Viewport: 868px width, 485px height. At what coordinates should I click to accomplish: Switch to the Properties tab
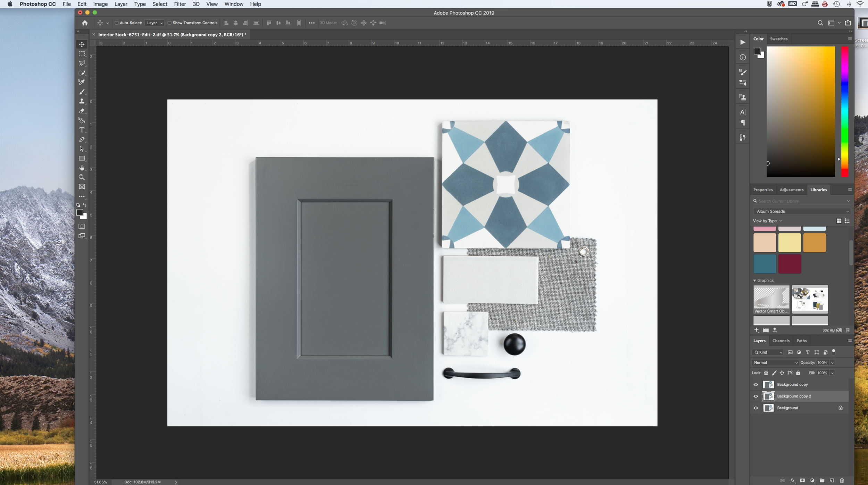pyautogui.click(x=763, y=190)
